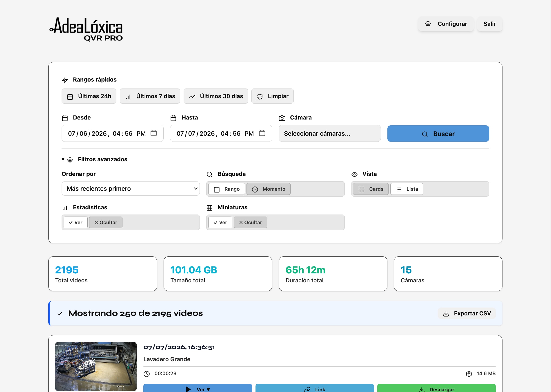Click the AdeaLóxica QVR PRO logo
The image size is (551, 392).
86,29
